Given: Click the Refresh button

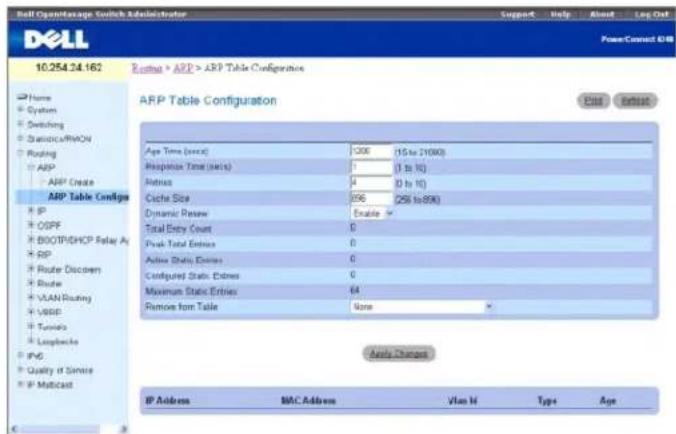Looking at the screenshot, I should [x=635, y=100].
